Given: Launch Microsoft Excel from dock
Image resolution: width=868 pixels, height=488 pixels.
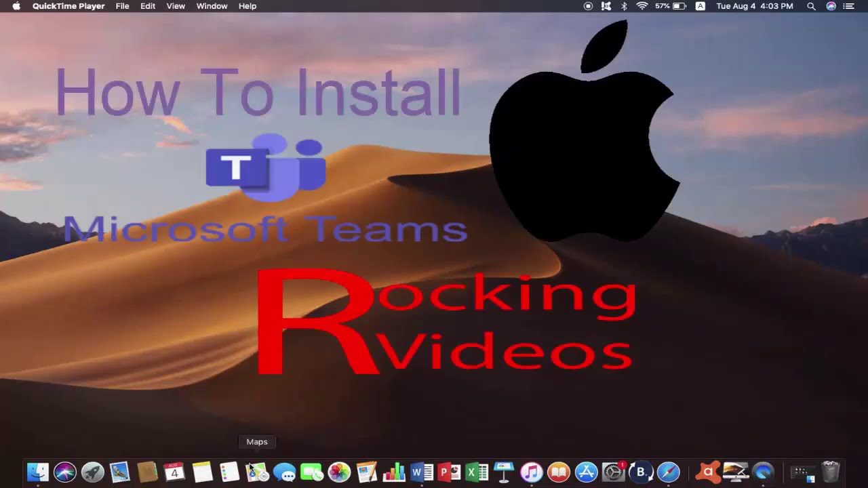Looking at the screenshot, I should 477,472.
